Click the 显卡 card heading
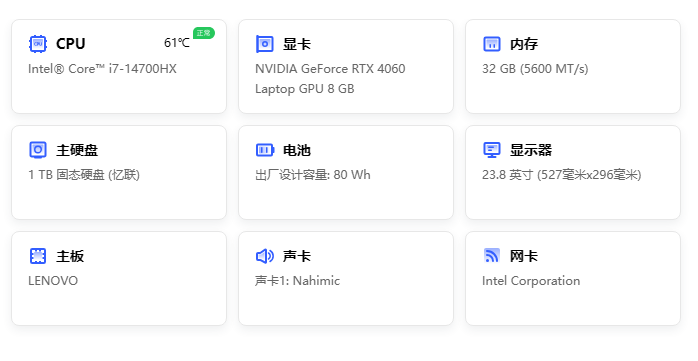Viewport: 698px width, 361px height. point(297,44)
